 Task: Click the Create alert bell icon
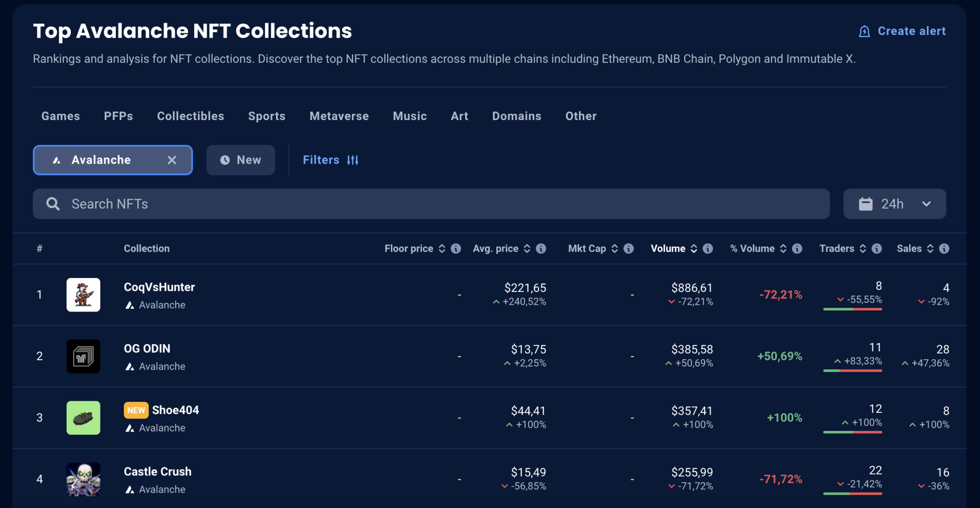[x=864, y=32]
